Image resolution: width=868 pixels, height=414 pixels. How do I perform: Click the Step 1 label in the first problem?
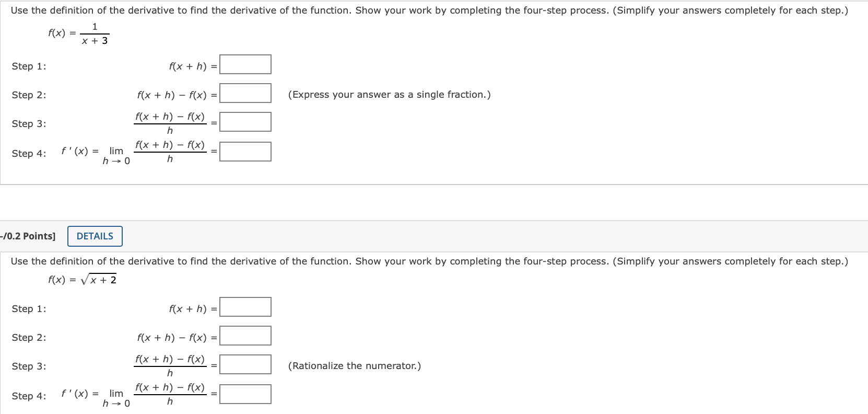28,66
